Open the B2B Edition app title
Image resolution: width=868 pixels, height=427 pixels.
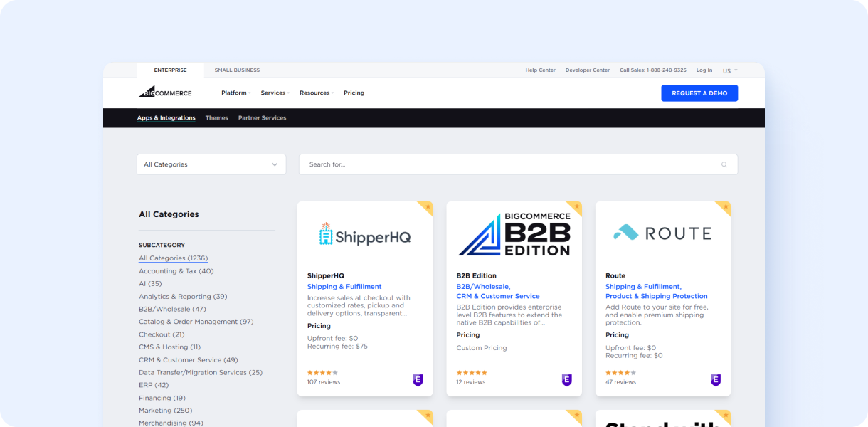coord(477,276)
